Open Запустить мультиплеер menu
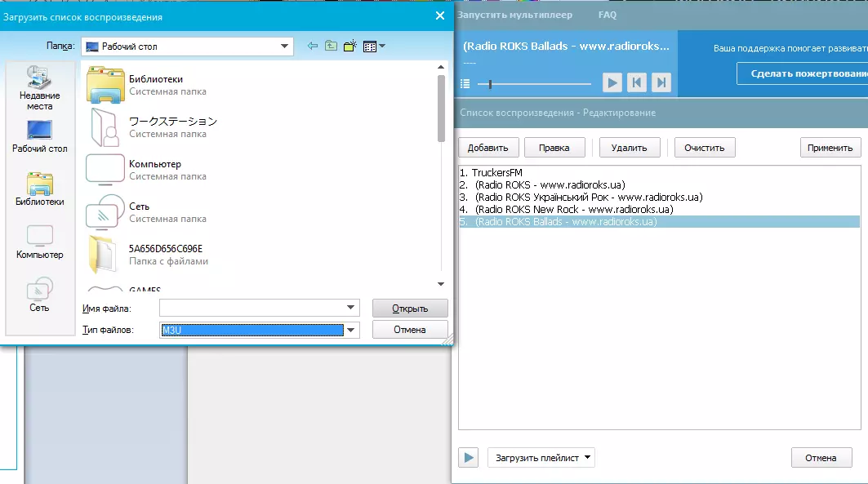The image size is (868, 484). pyautogui.click(x=514, y=15)
